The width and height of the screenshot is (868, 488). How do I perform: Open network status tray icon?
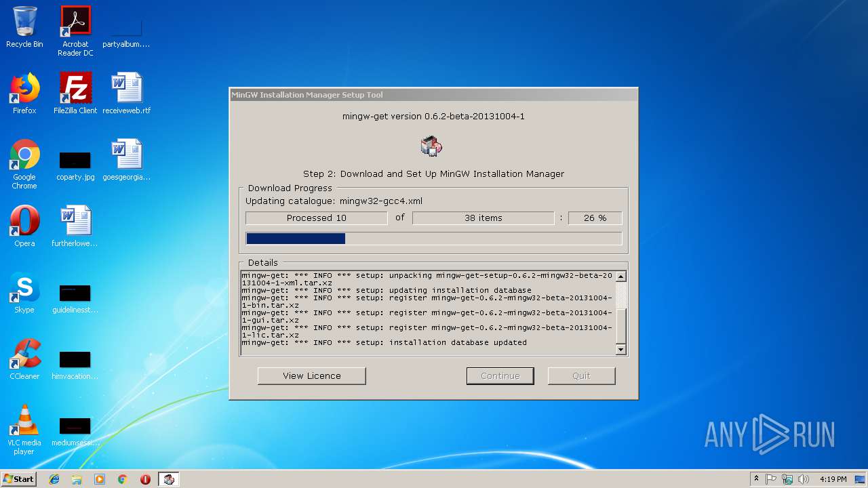[x=787, y=479]
